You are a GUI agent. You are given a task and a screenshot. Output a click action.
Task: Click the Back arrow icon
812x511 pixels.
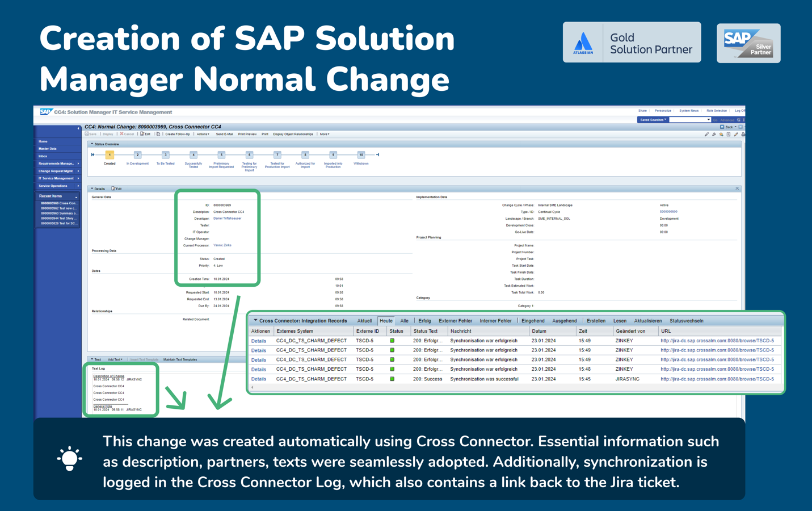tap(722, 127)
